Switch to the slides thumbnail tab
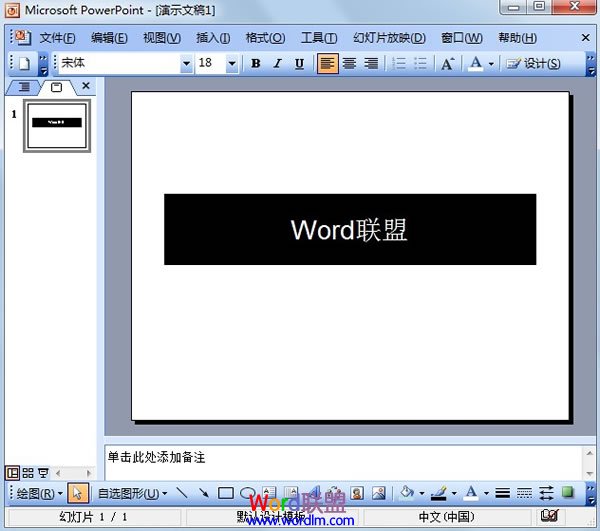The width and height of the screenshot is (600, 531). [x=57, y=87]
